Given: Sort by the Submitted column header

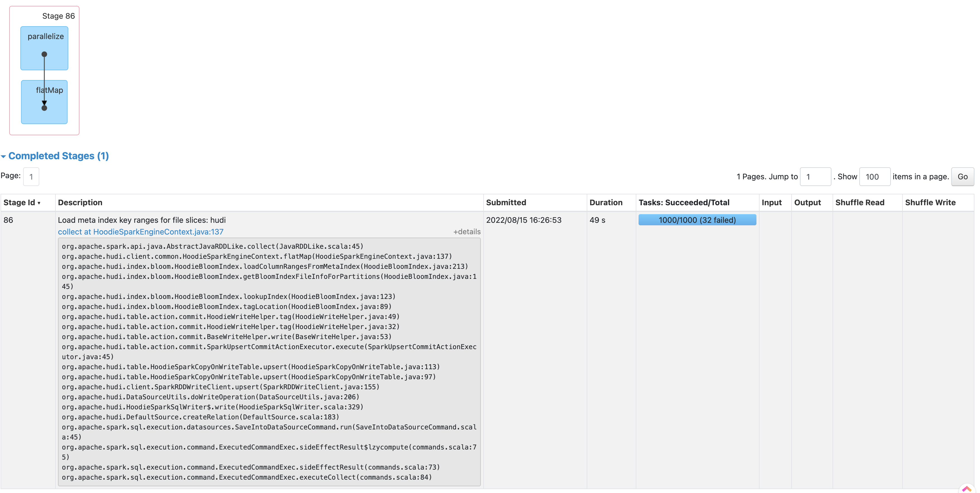Looking at the screenshot, I should [506, 202].
